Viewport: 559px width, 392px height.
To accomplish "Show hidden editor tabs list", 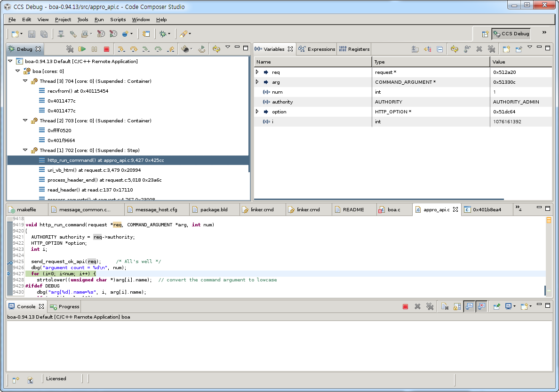I will click(x=519, y=208).
